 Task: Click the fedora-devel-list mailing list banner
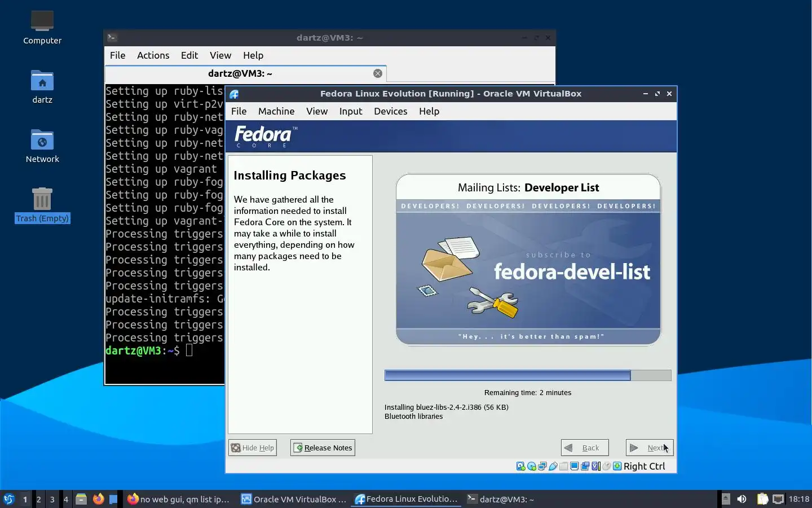(x=528, y=260)
